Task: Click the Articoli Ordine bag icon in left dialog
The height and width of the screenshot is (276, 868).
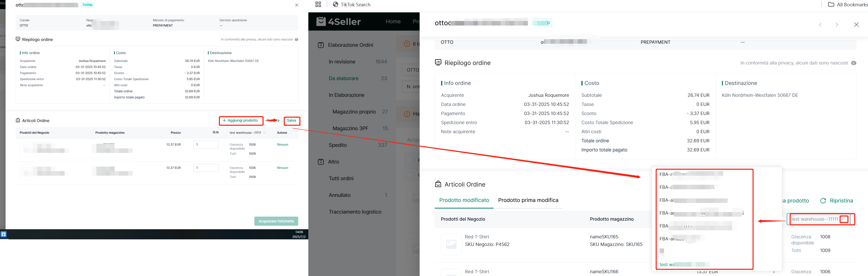Action: click(18, 121)
